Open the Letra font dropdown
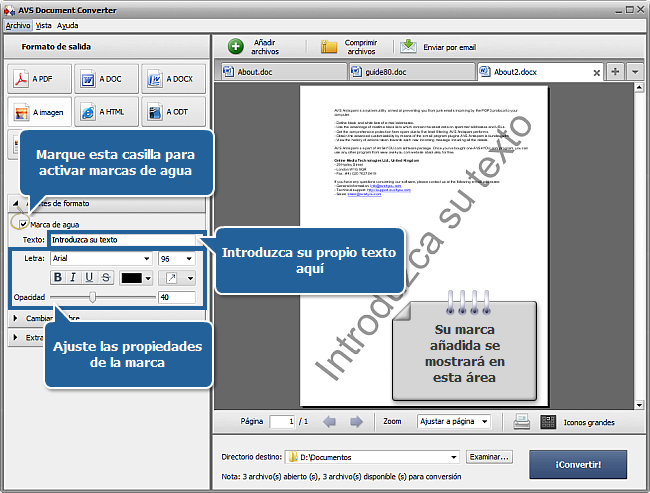 (x=147, y=258)
